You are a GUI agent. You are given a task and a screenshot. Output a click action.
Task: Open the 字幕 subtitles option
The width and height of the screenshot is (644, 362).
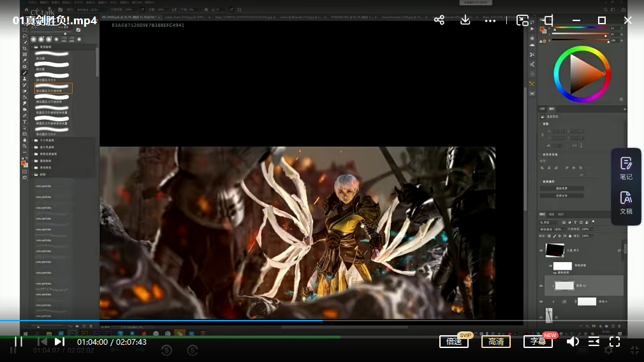point(538,342)
